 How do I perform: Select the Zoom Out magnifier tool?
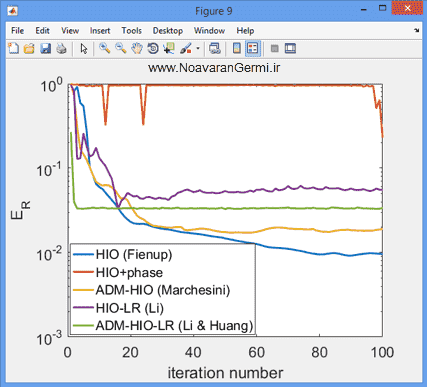[x=121, y=49]
